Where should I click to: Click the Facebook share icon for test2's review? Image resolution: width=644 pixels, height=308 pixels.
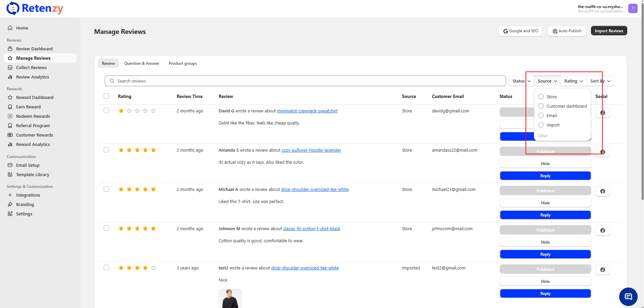point(602,270)
